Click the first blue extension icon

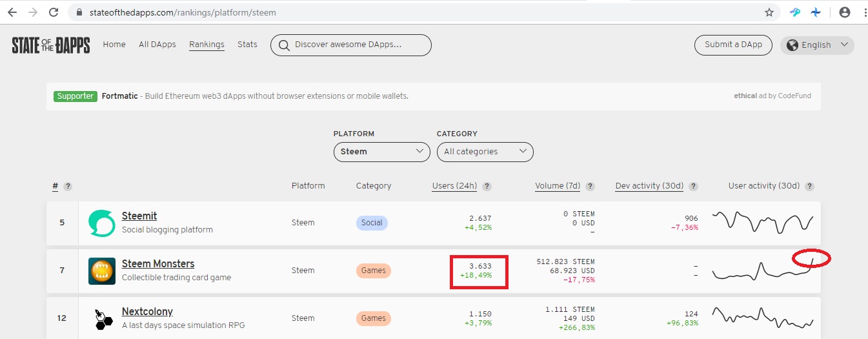(795, 12)
